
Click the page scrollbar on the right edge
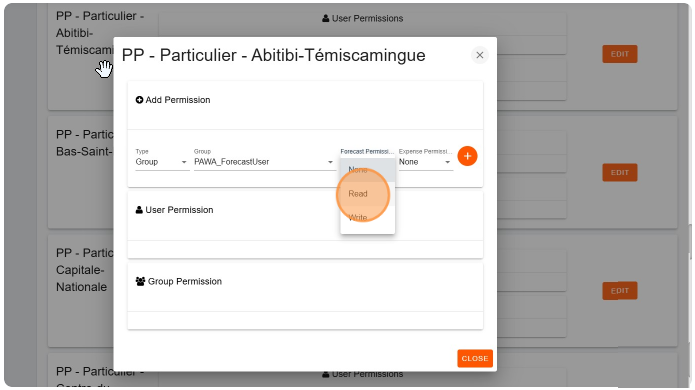click(x=691, y=242)
